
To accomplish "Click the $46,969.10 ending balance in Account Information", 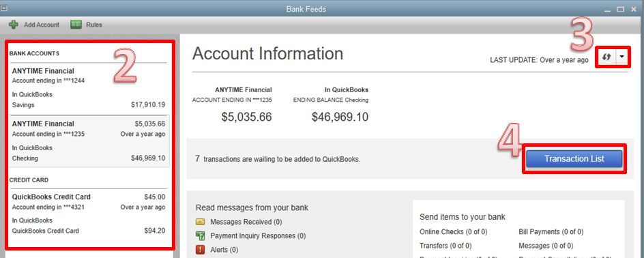I will click(x=340, y=117).
